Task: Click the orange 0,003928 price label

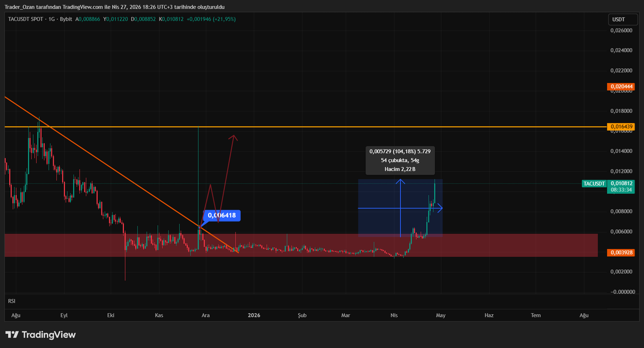Action: click(x=620, y=251)
